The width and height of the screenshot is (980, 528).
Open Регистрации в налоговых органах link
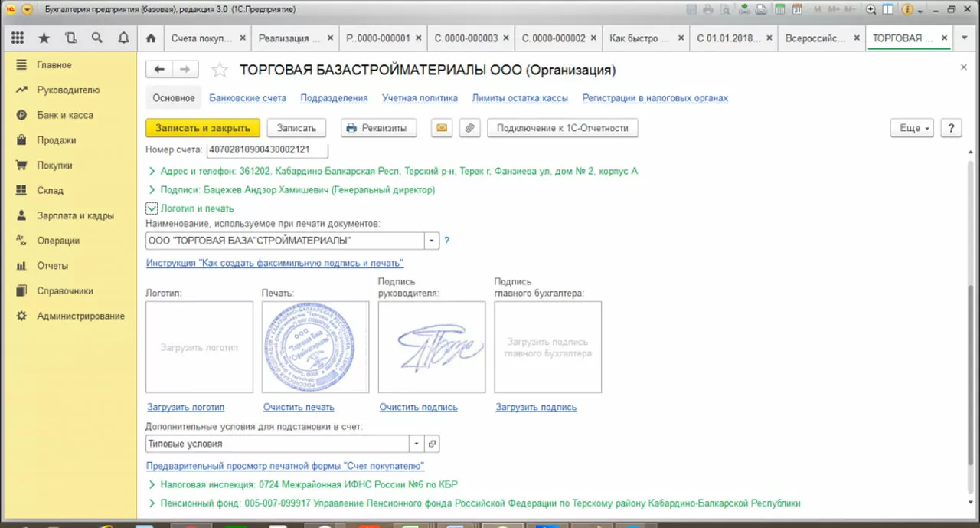[x=655, y=98]
